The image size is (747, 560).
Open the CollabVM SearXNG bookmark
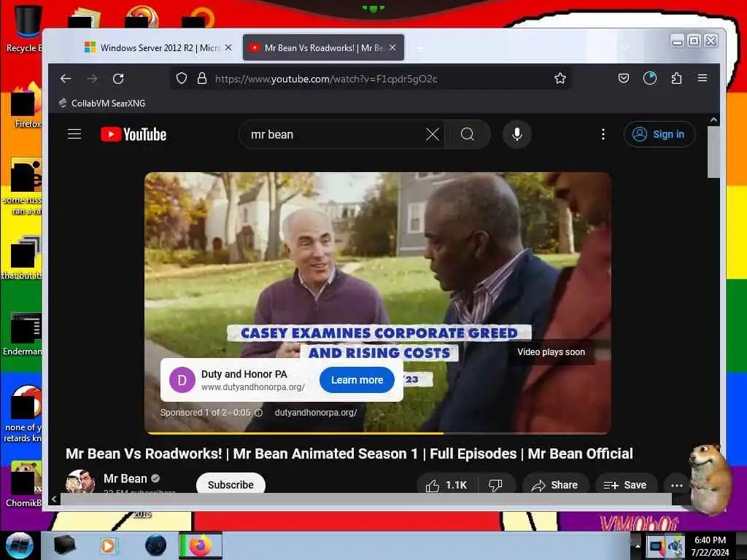(102, 104)
